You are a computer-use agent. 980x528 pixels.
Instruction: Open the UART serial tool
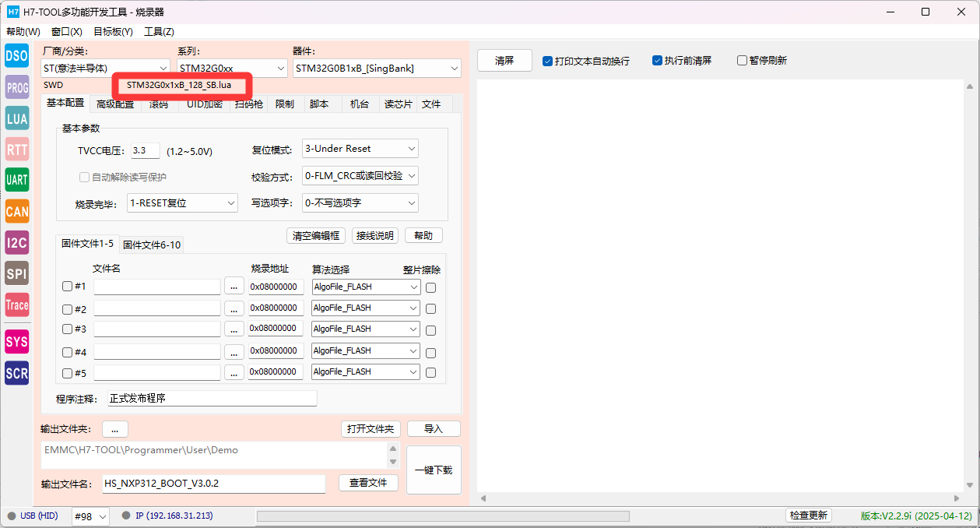(x=16, y=180)
